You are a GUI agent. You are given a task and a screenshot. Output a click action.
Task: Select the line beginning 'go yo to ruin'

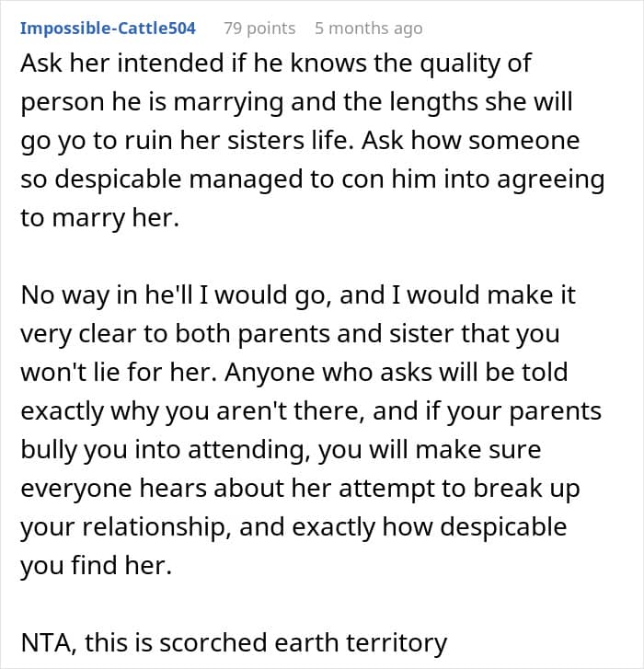300,141
